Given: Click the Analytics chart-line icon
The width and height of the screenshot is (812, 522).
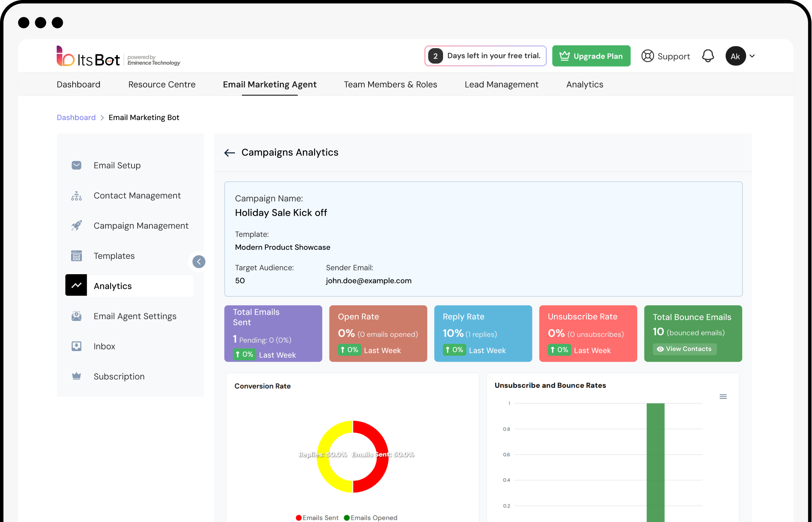Looking at the screenshot, I should point(76,285).
